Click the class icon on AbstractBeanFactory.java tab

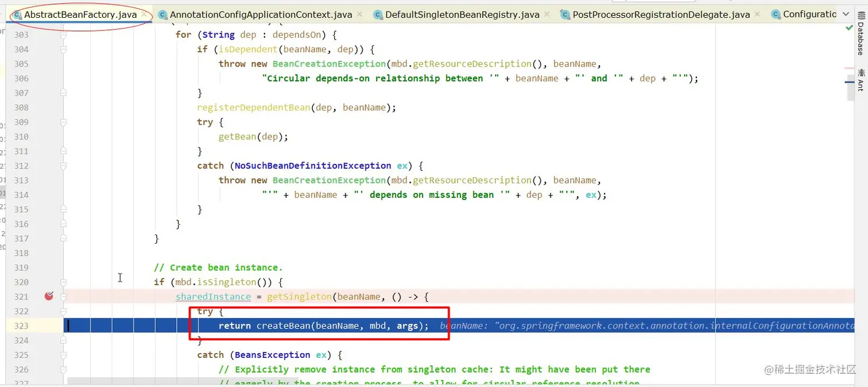pyautogui.click(x=17, y=15)
